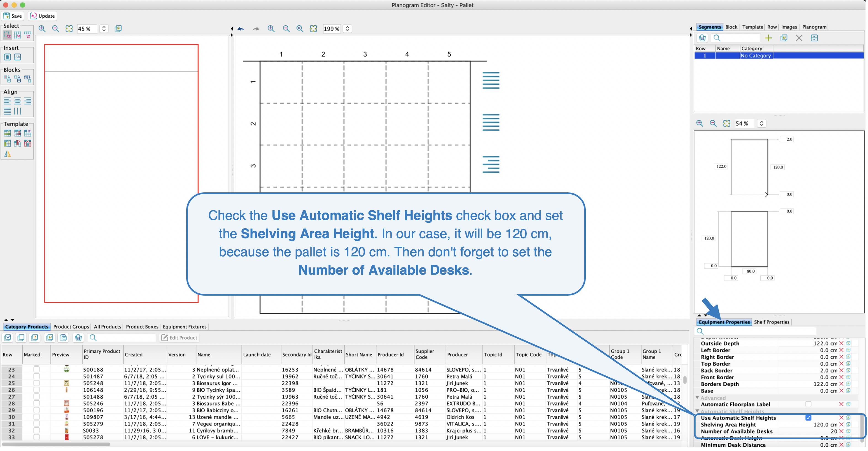The height and width of the screenshot is (451, 868).
Task: Mark product row 24
Action: click(36, 376)
